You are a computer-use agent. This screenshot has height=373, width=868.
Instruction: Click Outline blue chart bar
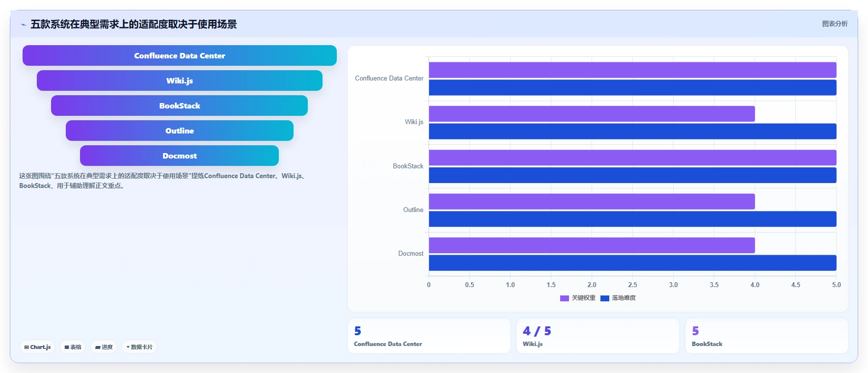coord(632,219)
